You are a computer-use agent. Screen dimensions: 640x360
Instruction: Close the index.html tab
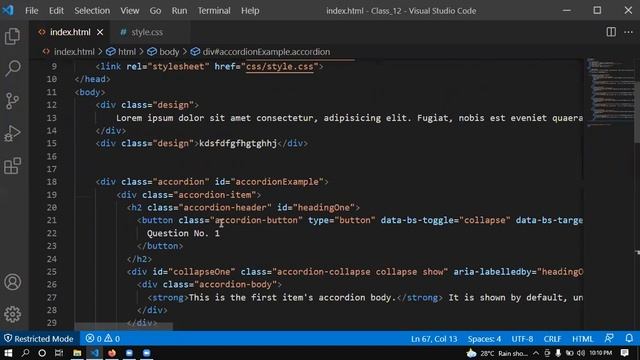click(x=100, y=32)
